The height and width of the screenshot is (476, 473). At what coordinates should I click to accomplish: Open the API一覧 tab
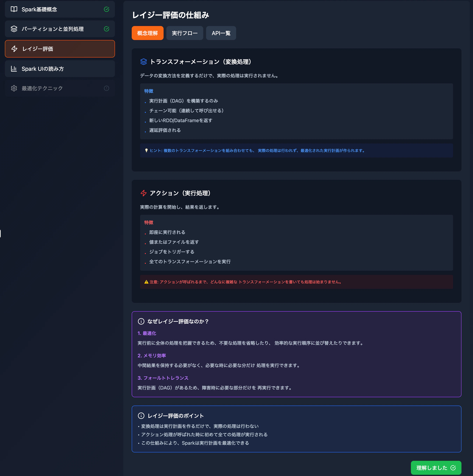pos(221,33)
